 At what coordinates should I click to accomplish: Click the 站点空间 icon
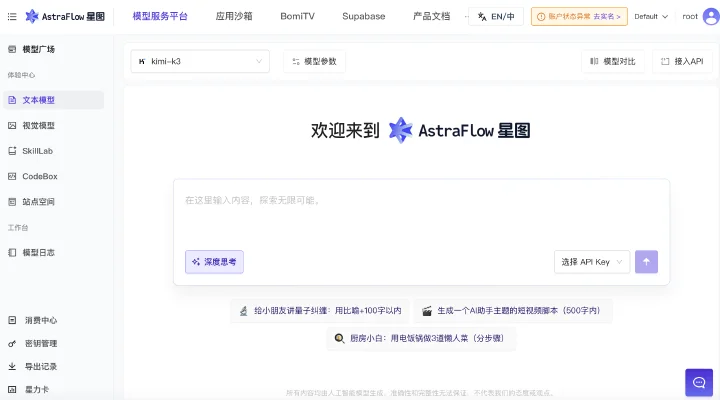pyautogui.click(x=12, y=202)
